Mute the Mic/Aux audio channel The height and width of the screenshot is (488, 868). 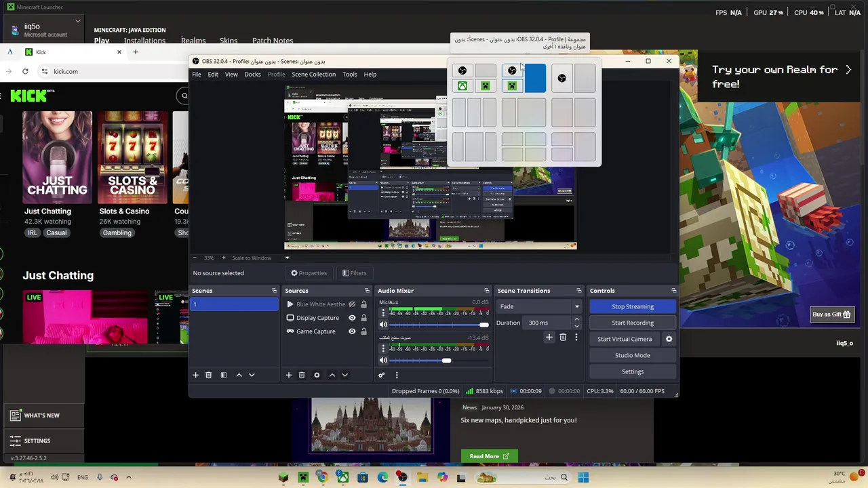tap(383, 325)
